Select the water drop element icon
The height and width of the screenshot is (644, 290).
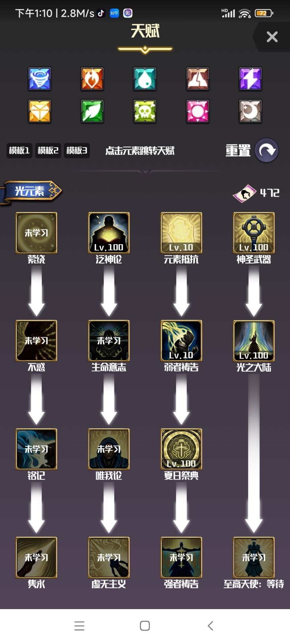pos(145,79)
